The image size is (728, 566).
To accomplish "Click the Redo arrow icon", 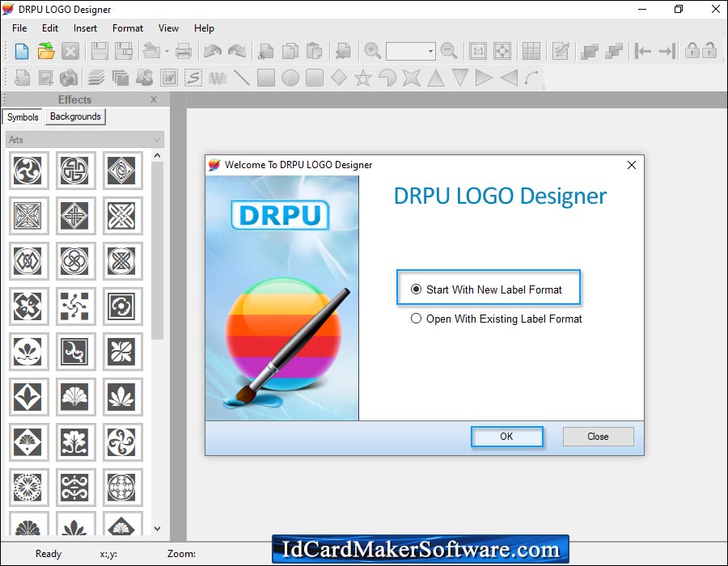I will pos(237,51).
